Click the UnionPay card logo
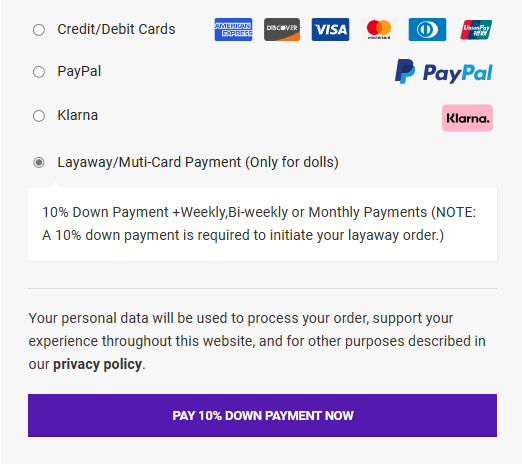The width and height of the screenshot is (522, 464). [x=476, y=30]
